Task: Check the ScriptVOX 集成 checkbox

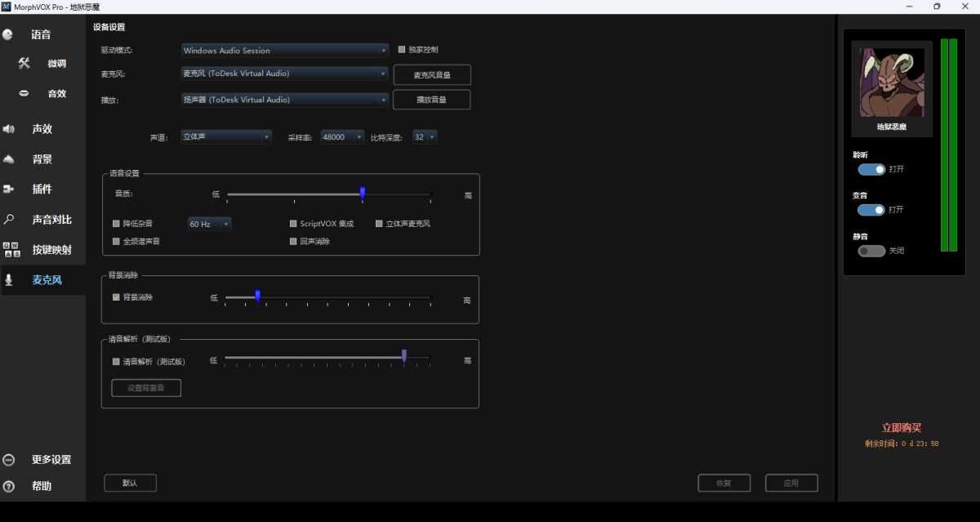Action: pyautogui.click(x=292, y=222)
